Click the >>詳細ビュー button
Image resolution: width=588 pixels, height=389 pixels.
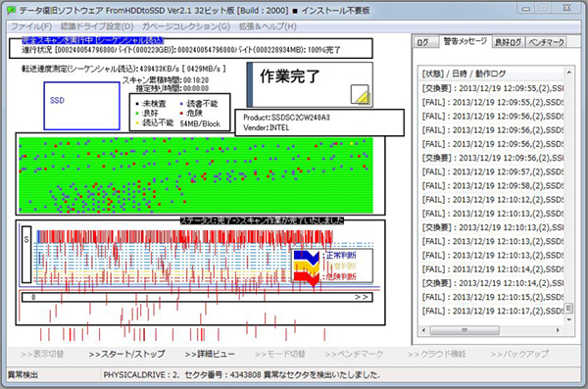pos(210,354)
